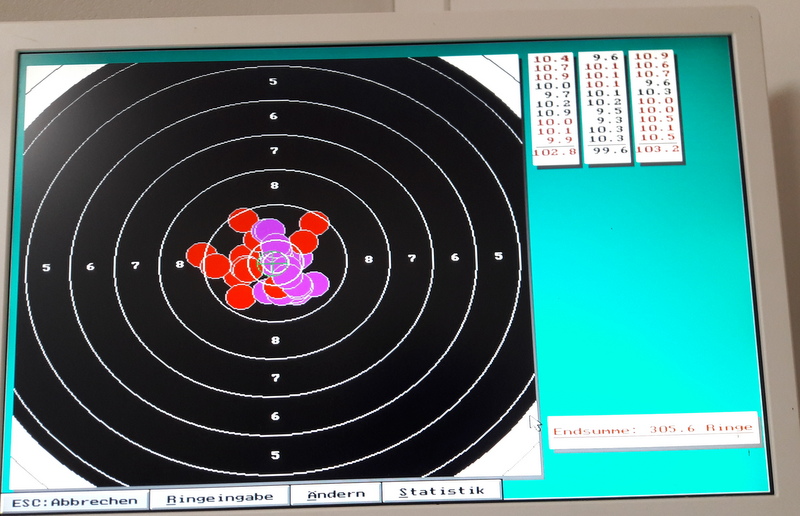The image size is (800, 516).
Task: Click the 10.6 shot score
Action: coord(656,66)
